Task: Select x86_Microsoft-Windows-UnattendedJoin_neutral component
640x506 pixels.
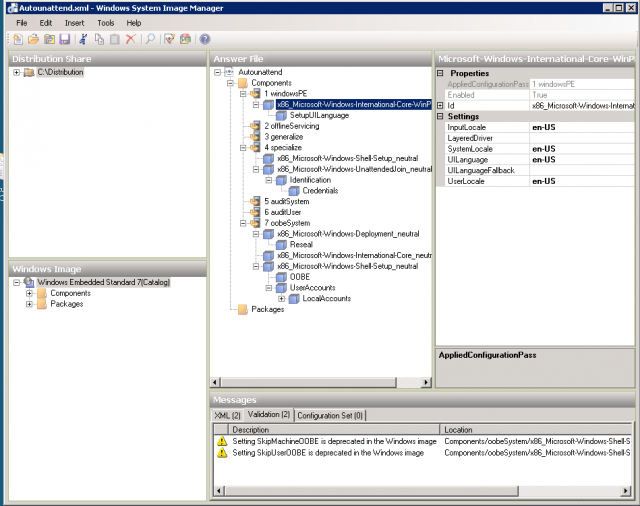Action: (x=354, y=169)
